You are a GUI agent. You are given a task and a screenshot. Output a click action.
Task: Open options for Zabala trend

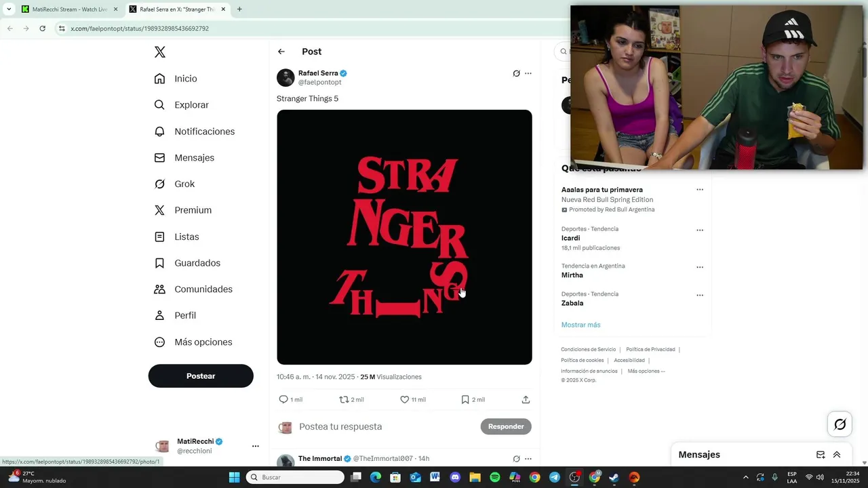pyautogui.click(x=700, y=295)
